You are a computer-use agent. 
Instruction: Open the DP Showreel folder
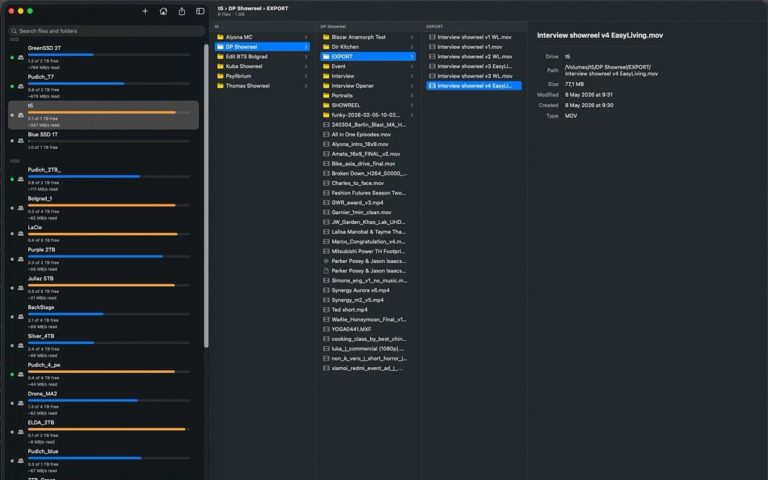[262, 47]
